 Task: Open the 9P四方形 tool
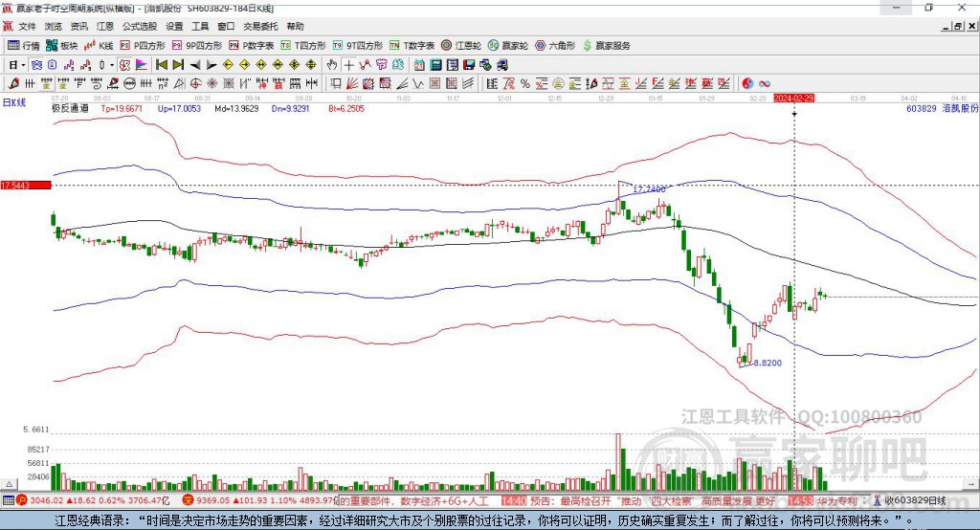tap(197, 46)
